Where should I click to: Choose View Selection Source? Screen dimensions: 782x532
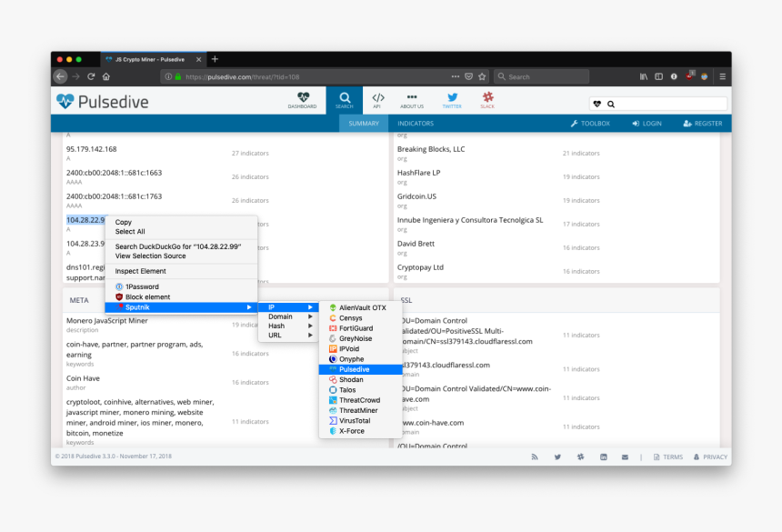click(181, 256)
